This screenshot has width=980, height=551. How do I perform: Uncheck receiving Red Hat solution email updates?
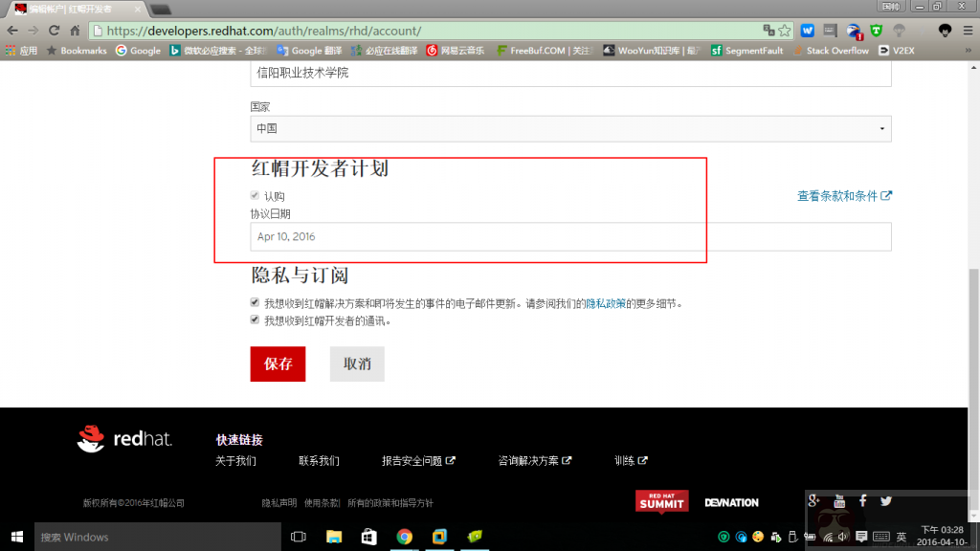click(x=255, y=302)
